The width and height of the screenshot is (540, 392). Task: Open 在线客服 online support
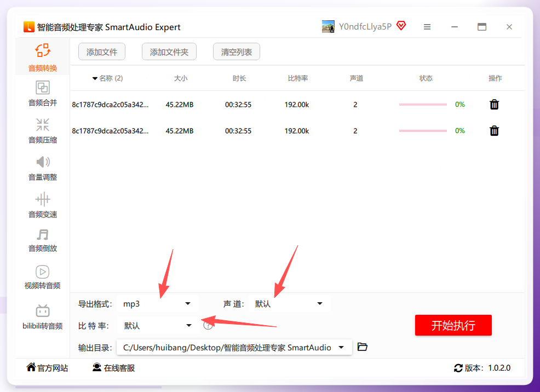click(x=114, y=367)
